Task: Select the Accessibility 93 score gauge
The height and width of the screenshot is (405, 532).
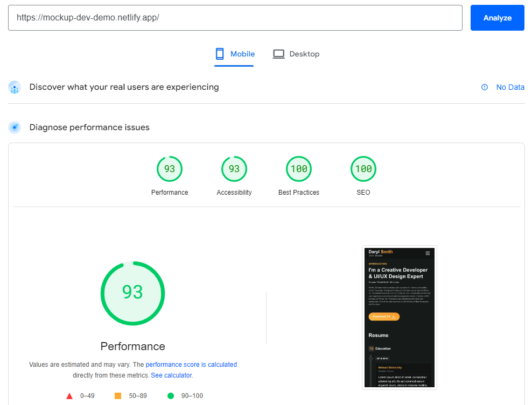Action: [x=234, y=169]
